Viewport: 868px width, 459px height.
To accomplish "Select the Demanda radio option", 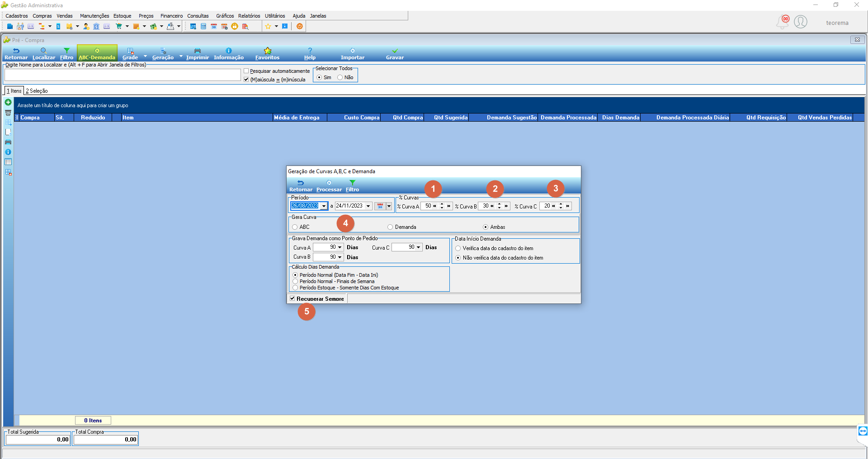I will pyautogui.click(x=390, y=227).
